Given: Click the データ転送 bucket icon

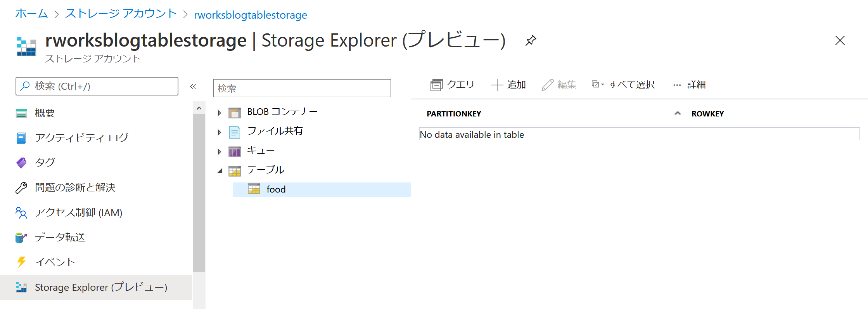Looking at the screenshot, I should [21, 237].
